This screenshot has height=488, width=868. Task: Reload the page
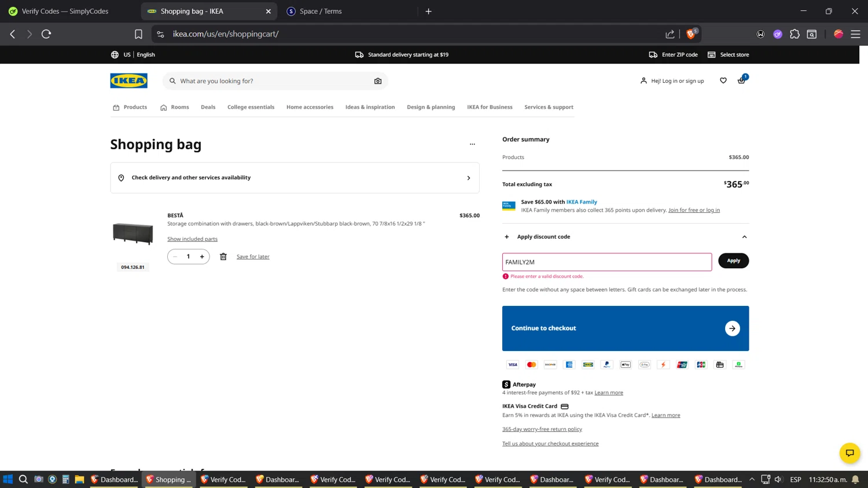coord(46,34)
